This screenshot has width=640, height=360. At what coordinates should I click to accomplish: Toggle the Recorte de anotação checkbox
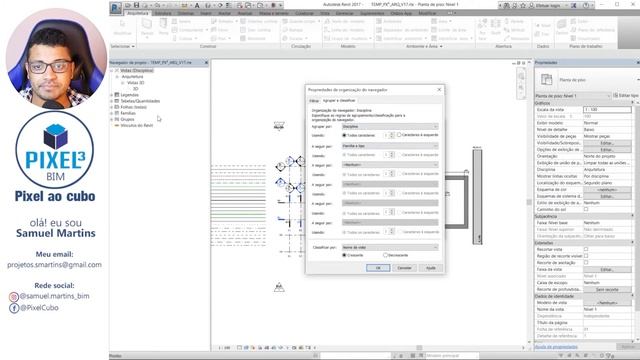point(586,262)
